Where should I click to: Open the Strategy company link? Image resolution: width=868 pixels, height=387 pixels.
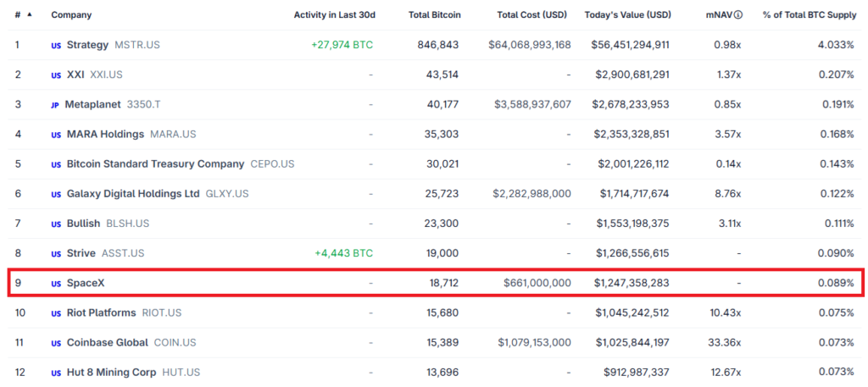coord(87,45)
